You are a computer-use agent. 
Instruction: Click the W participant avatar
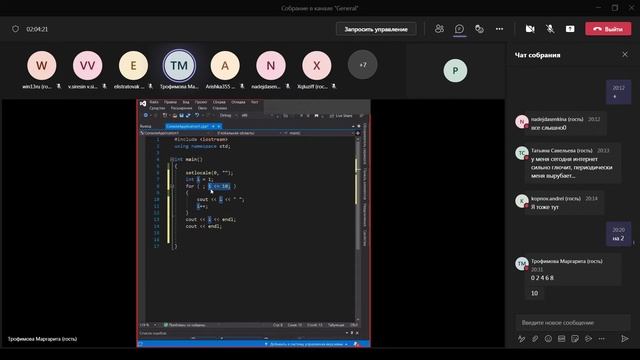(42, 65)
